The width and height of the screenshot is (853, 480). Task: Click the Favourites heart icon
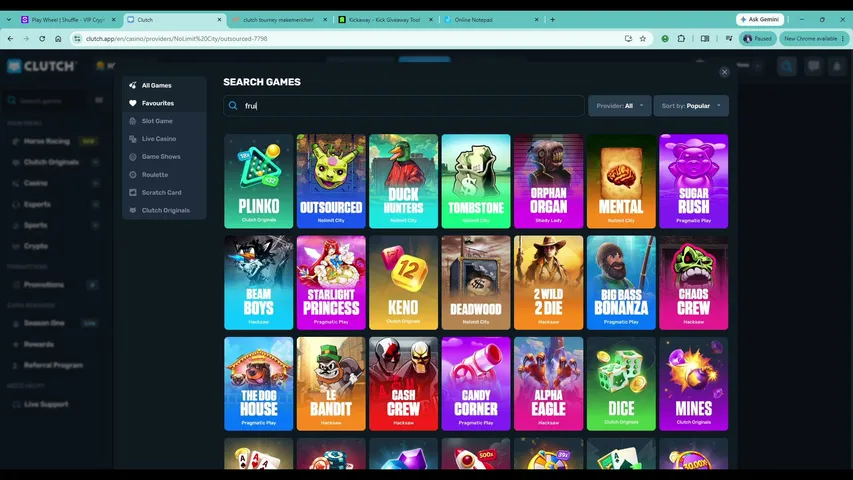133,103
